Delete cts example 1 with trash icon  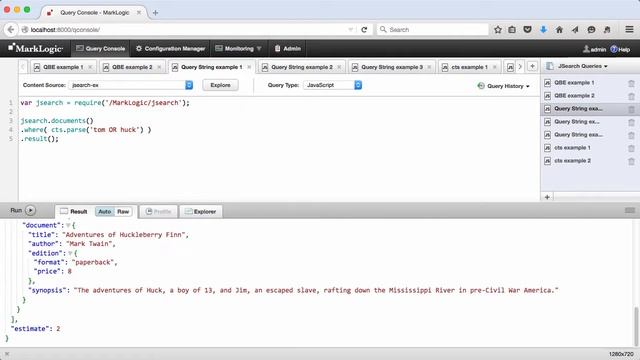tap(631, 148)
